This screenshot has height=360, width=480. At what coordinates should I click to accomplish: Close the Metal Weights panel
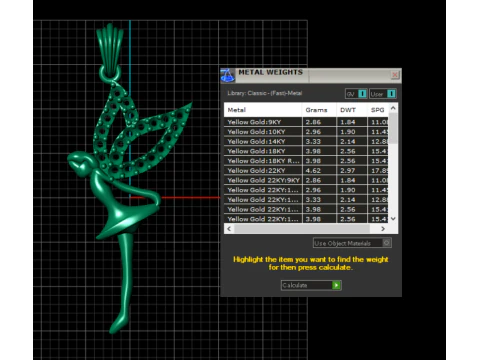click(x=395, y=75)
